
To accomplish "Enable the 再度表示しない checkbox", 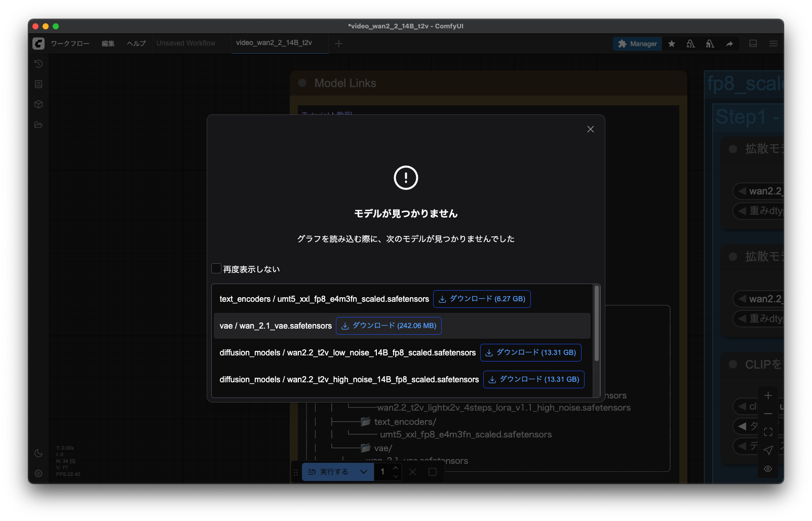I will click(216, 268).
